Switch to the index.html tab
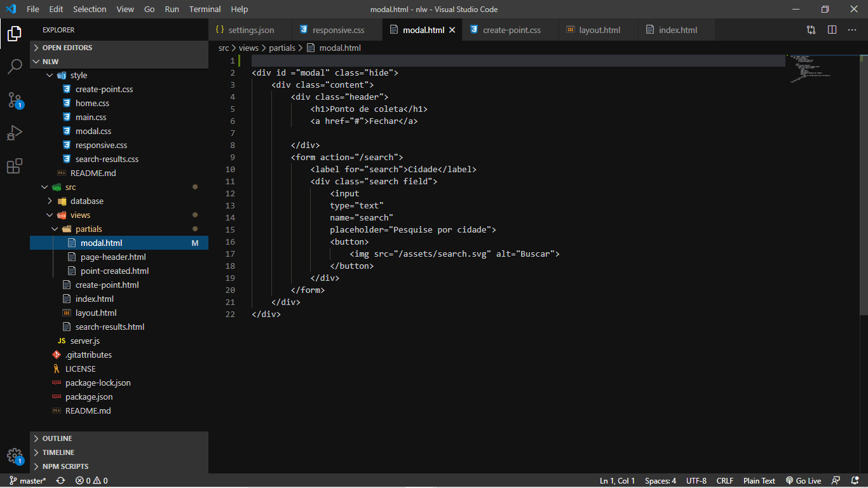This screenshot has height=488, width=868. 677,30
